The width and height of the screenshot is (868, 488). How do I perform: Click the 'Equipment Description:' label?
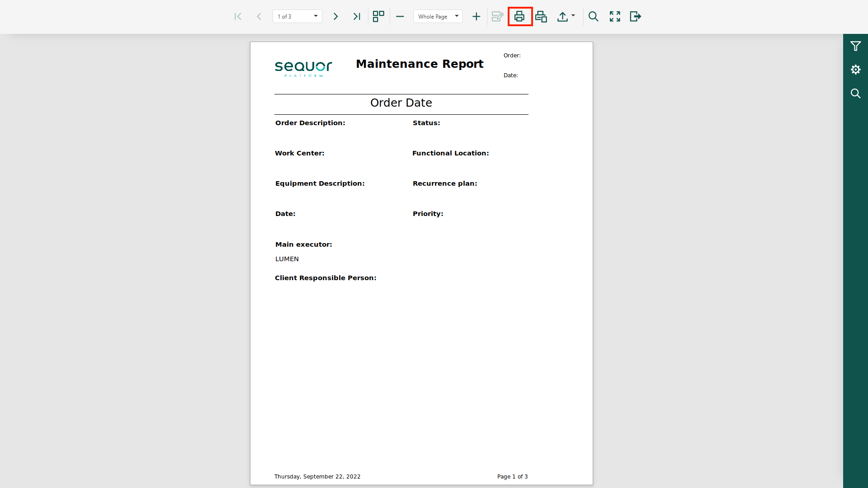320,183
